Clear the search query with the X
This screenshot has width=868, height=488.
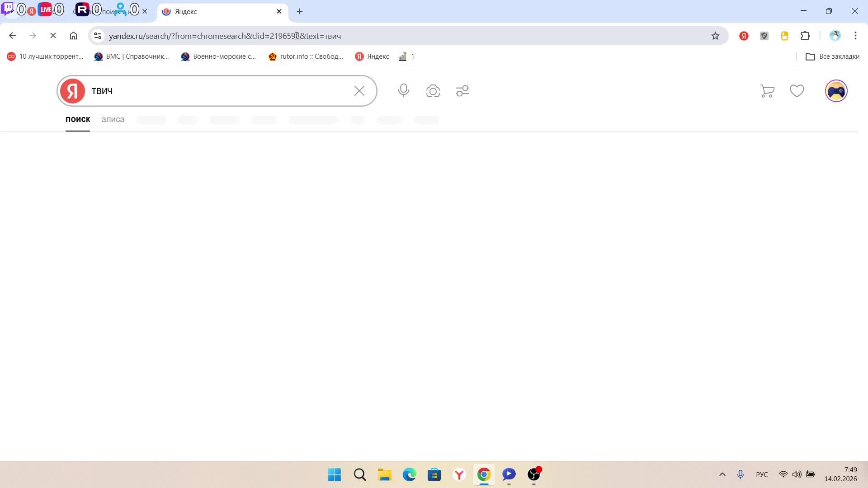(x=359, y=91)
